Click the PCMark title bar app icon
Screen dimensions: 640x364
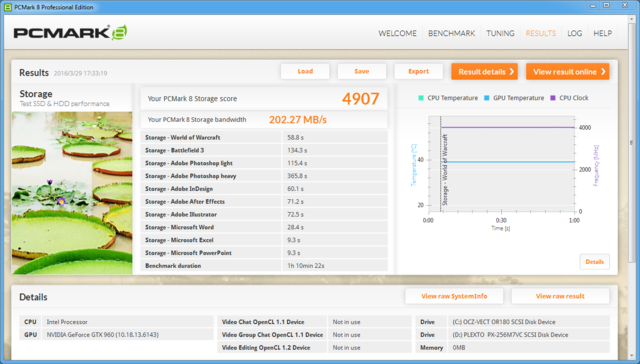pyautogui.click(x=7, y=7)
